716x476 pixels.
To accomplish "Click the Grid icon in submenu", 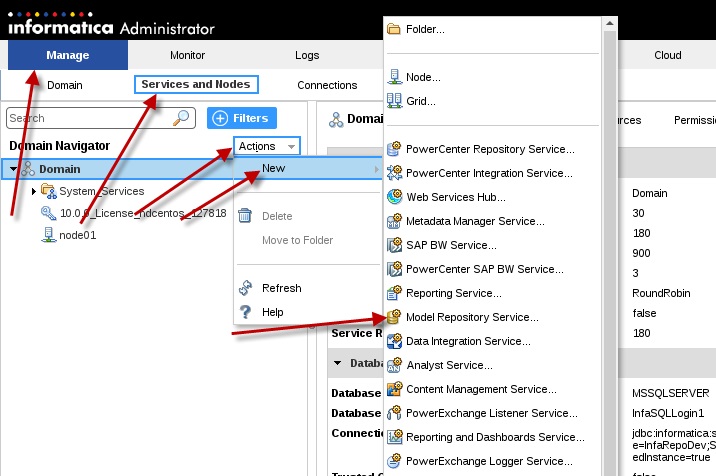I will [x=394, y=100].
